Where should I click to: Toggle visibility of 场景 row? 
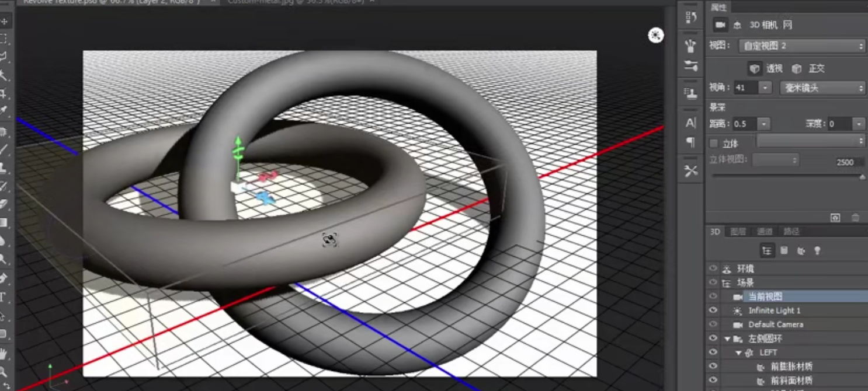(713, 282)
